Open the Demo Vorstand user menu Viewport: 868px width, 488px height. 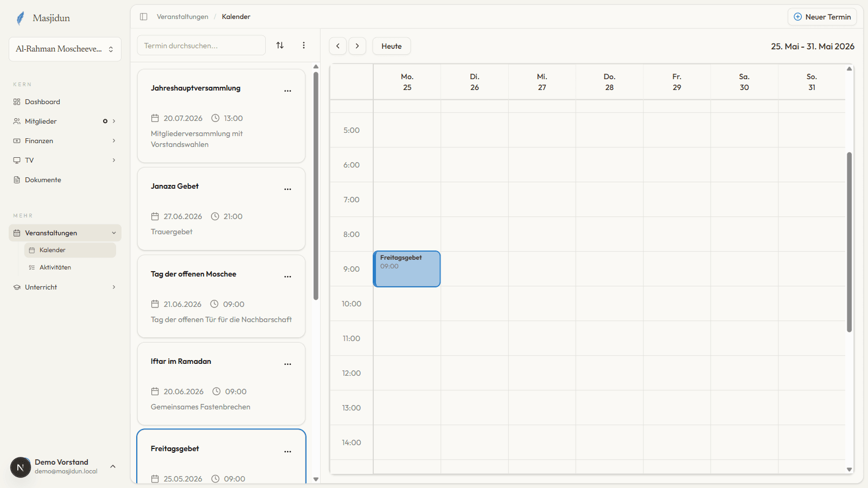pyautogui.click(x=65, y=466)
